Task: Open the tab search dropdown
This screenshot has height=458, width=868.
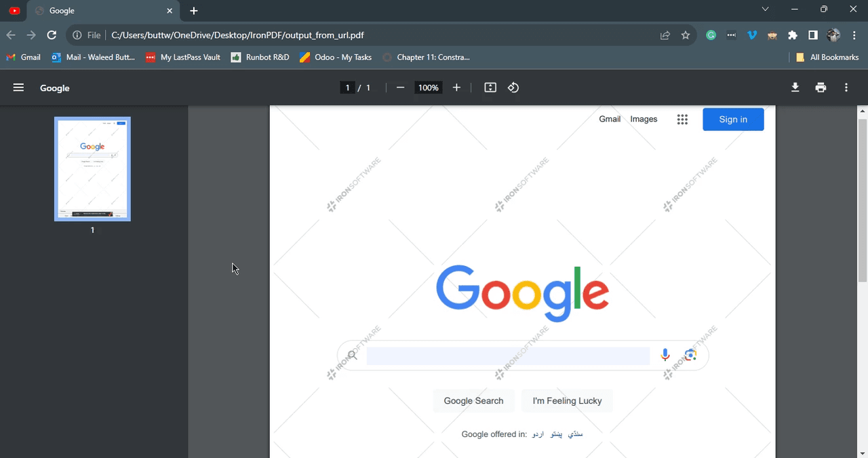Action: click(x=765, y=9)
